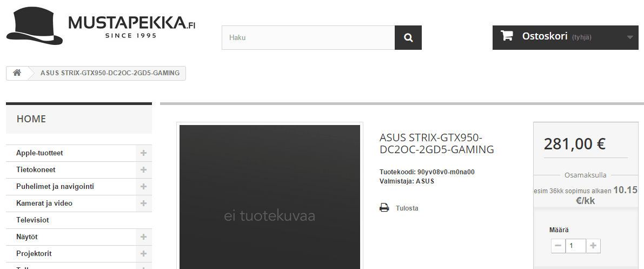The width and height of the screenshot is (644, 269).
Task: Click the magnifying glass search button
Action: (408, 38)
